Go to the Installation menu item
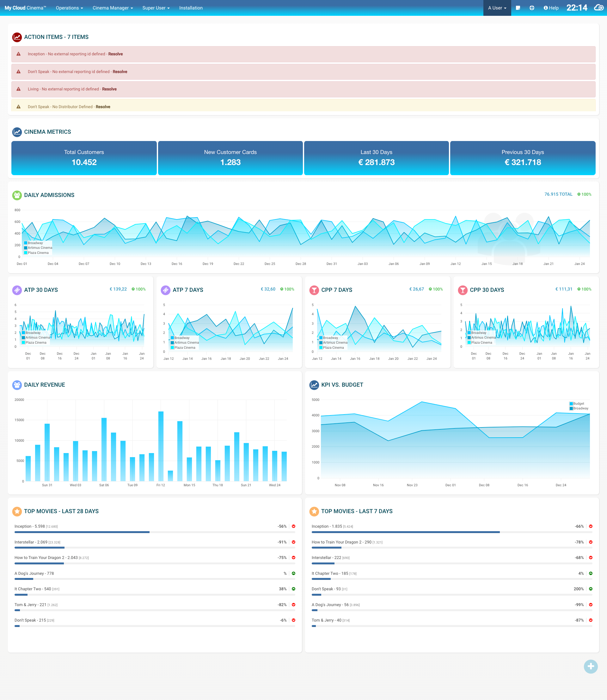 191,8
